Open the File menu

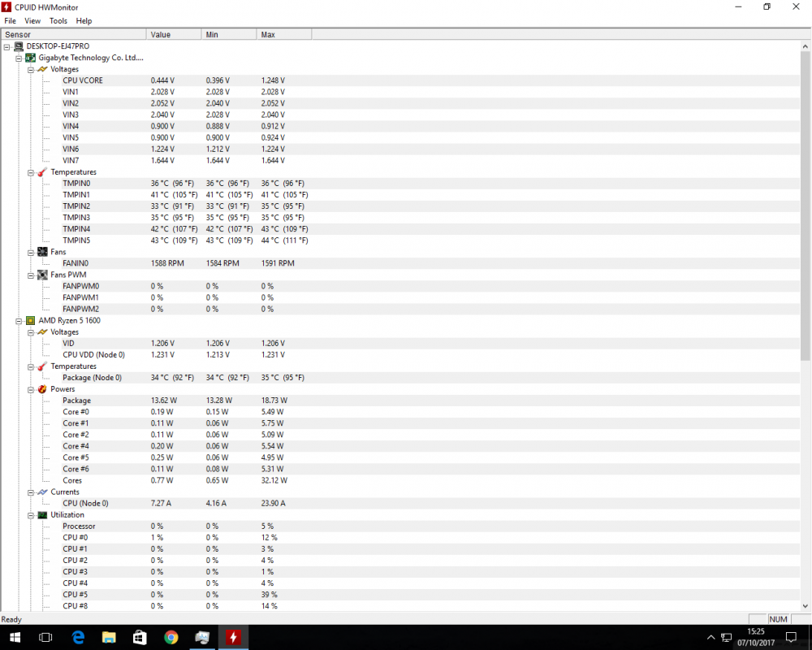[x=11, y=20]
